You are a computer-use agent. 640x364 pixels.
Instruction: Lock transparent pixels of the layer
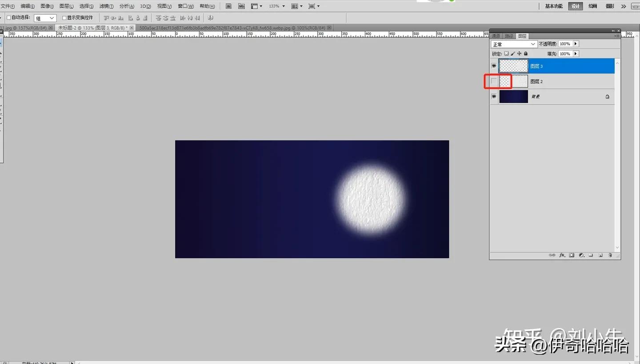coord(506,53)
